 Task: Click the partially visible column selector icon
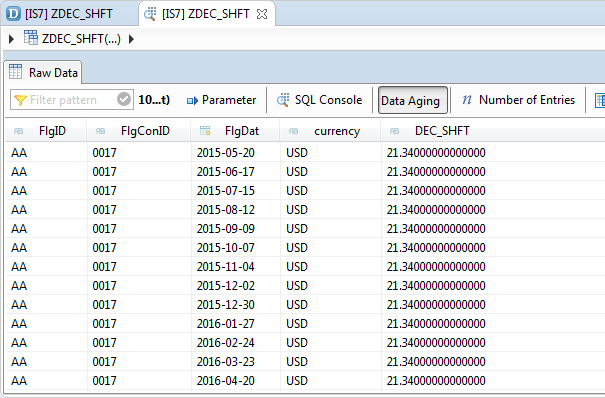pyautogui.click(x=600, y=100)
